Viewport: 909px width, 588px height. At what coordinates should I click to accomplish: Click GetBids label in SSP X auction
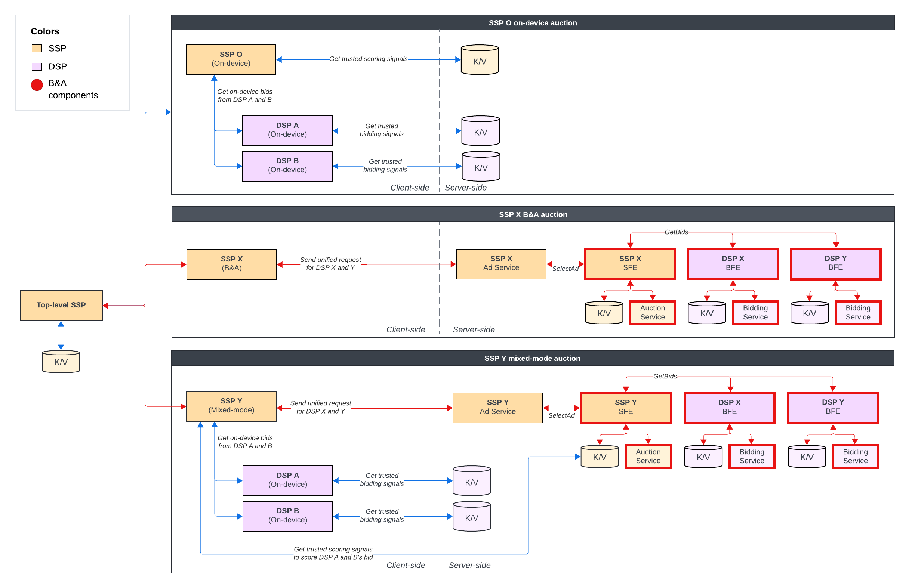click(676, 232)
